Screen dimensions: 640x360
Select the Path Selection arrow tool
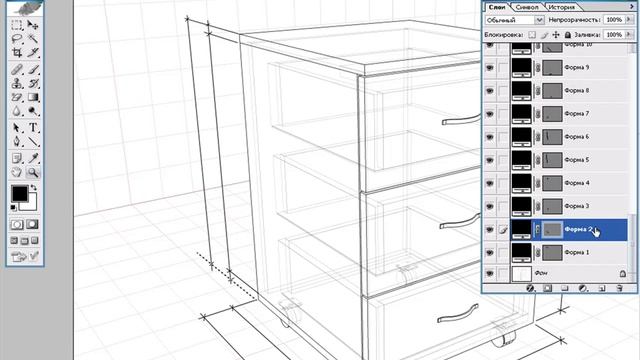[x=17, y=128]
